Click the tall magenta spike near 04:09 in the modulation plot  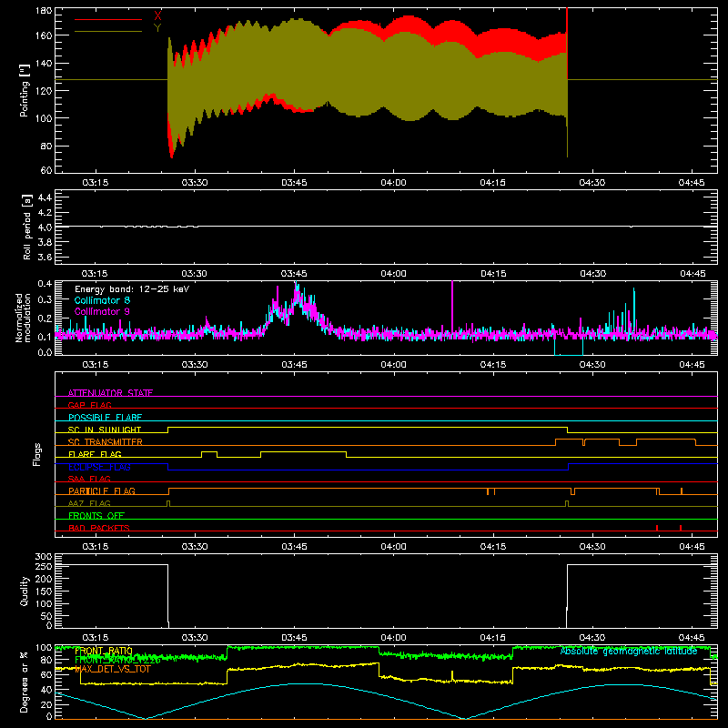(x=452, y=307)
